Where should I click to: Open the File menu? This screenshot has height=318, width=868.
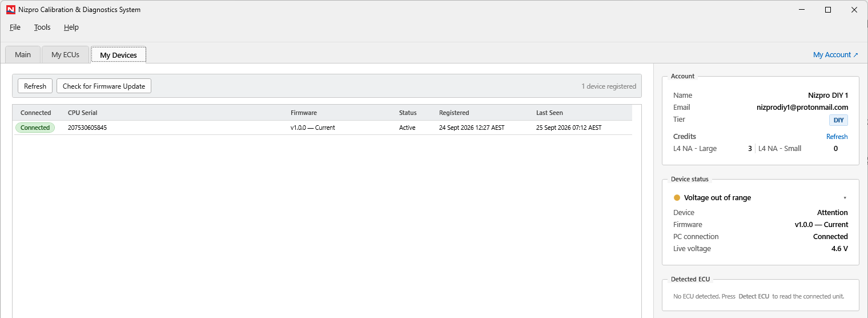point(15,27)
